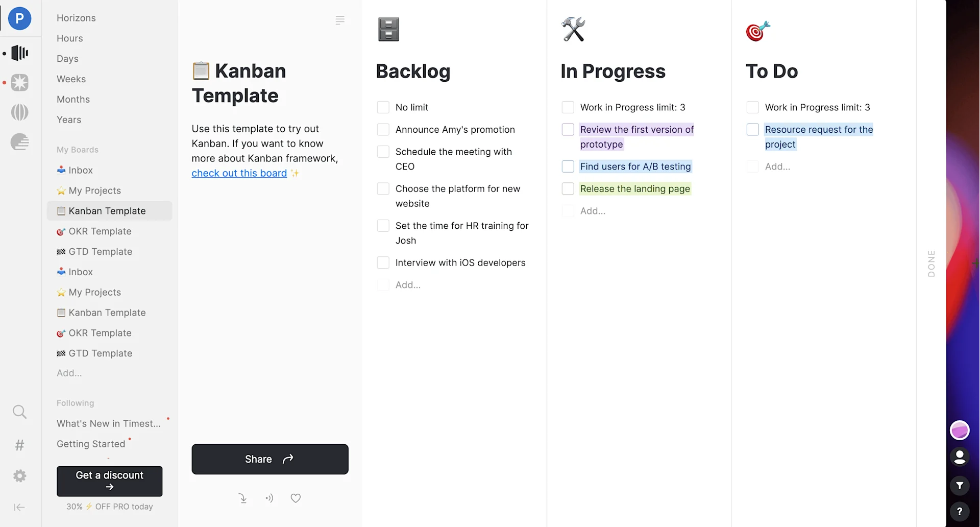Screen dimensions: 980x527
Task: Open the check out this board link
Action: pos(238,173)
